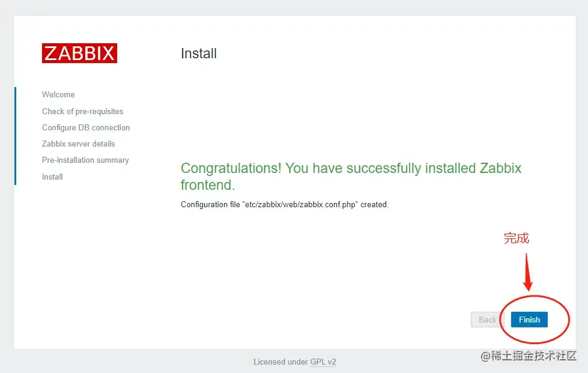Select the Welcome step in sidebar
588x373 pixels.
point(58,94)
